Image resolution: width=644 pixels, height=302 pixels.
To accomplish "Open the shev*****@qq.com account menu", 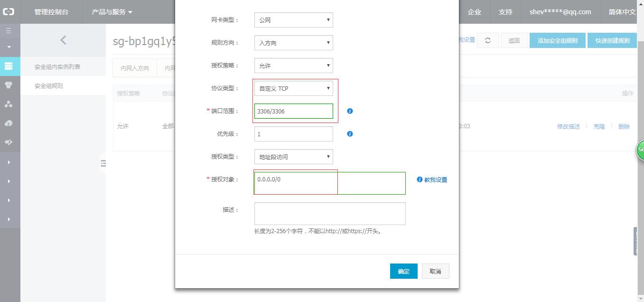I will (560, 12).
